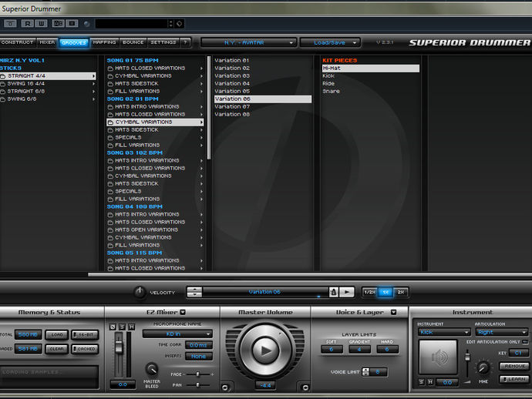Click the A/B compare icon in host toolbar
Image resolution: width=532 pixels, height=399 pixels.
click(58, 23)
